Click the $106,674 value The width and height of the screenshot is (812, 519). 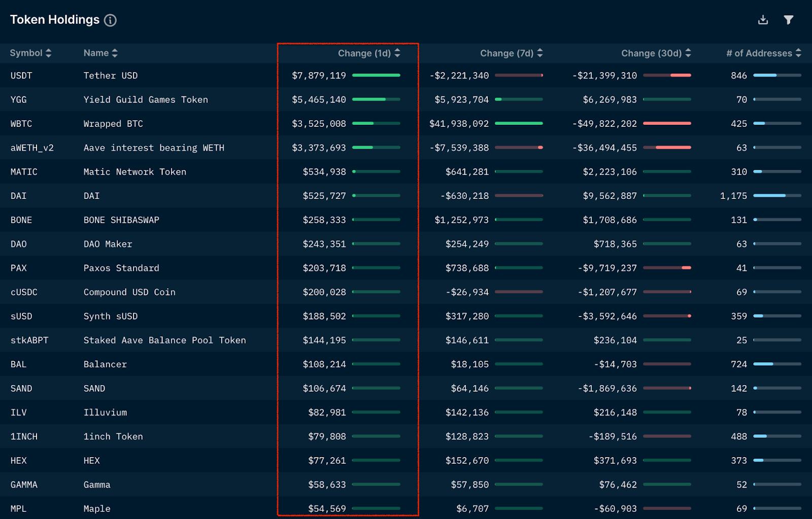(324, 389)
